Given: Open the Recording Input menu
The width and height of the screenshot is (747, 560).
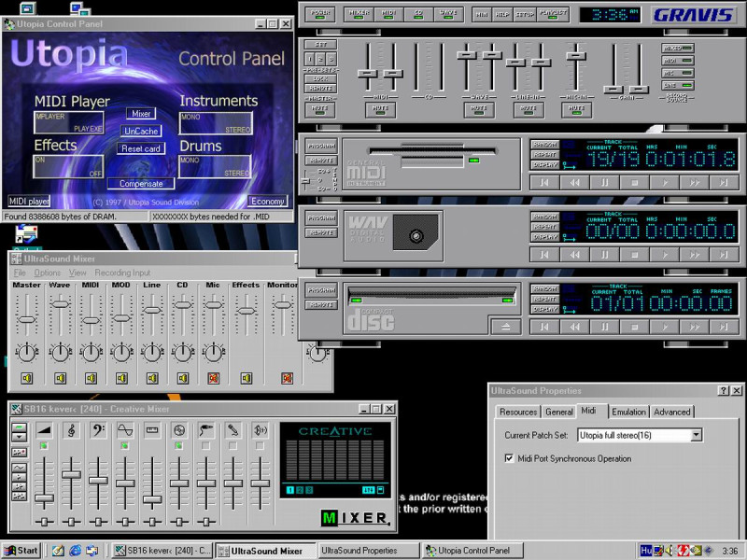Looking at the screenshot, I should [122, 273].
